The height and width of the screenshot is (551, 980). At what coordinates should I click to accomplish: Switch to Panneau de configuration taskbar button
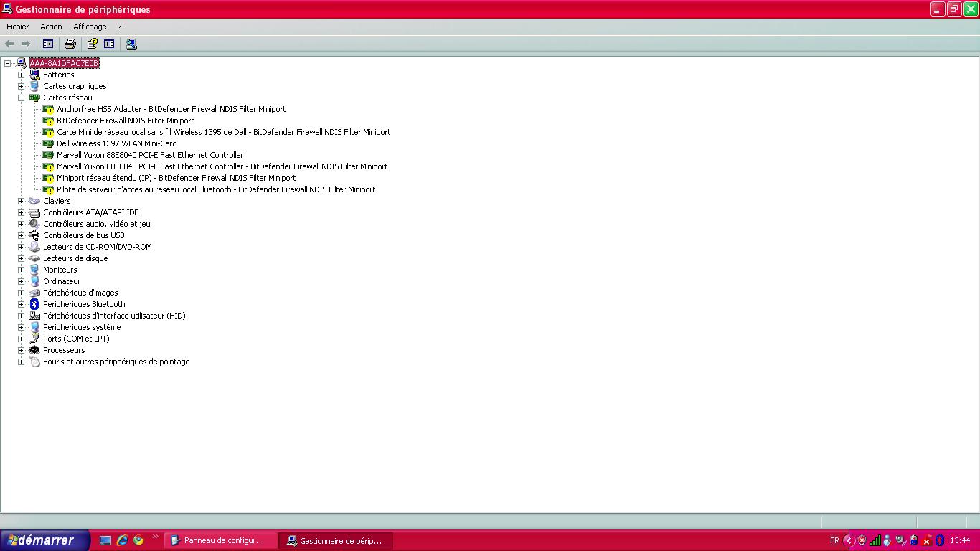[x=221, y=540]
